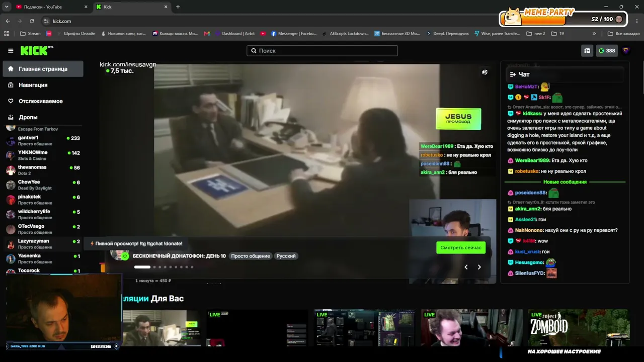Select the first carousel indicator

coord(142,267)
